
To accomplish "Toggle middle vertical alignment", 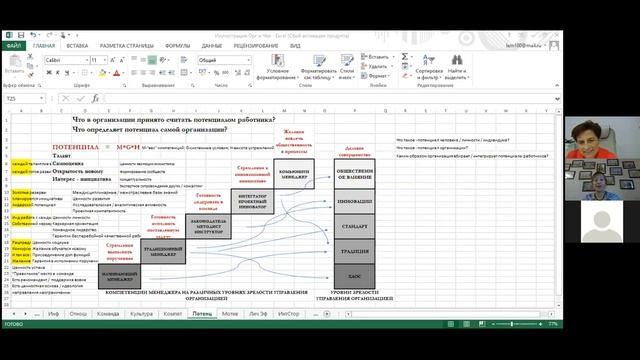I will (x=143, y=60).
